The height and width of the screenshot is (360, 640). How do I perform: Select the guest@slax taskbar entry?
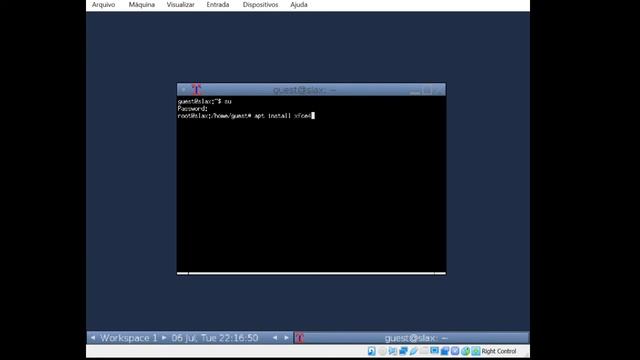[x=411, y=338]
